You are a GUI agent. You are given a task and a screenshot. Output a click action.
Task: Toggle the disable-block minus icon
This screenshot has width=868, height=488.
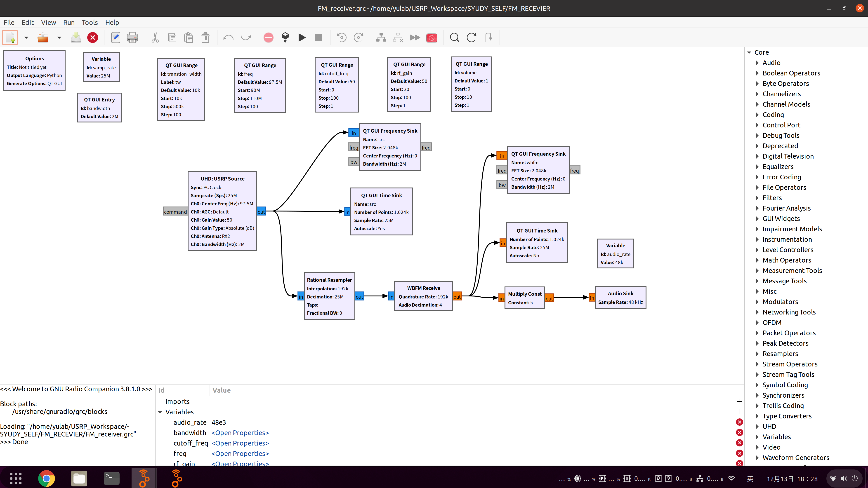pos(268,37)
